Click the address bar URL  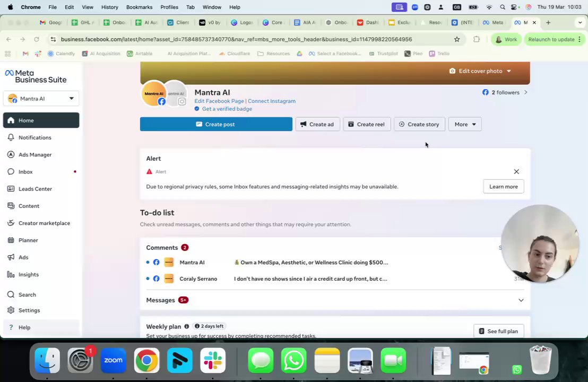pyautogui.click(x=236, y=39)
